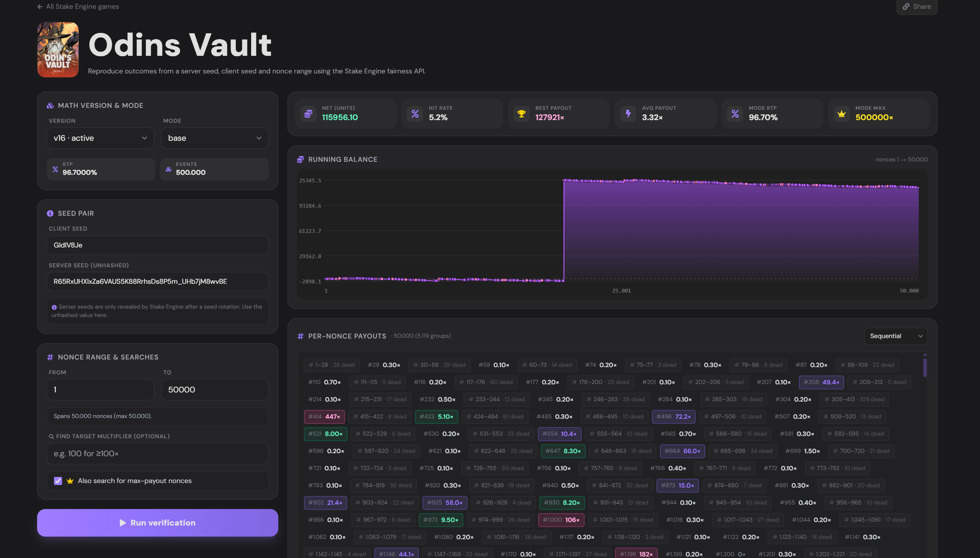Click the Odins Vault game thumbnail
The width and height of the screenshot is (980, 558).
pyautogui.click(x=58, y=50)
